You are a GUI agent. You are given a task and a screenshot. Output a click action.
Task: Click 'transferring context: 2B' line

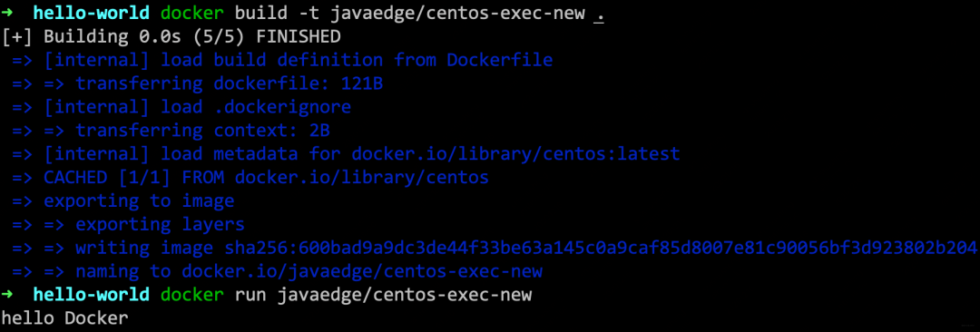click(x=203, y=131)
